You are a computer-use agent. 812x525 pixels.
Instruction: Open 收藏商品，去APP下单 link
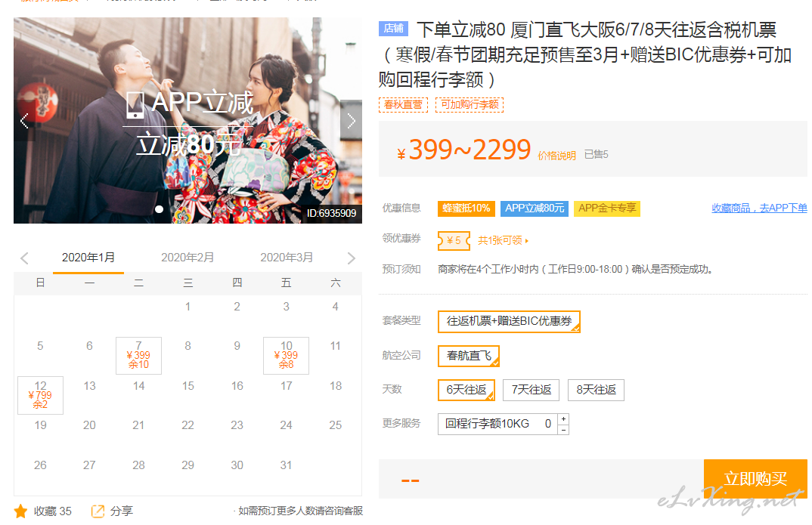click(x=759, y=208)
